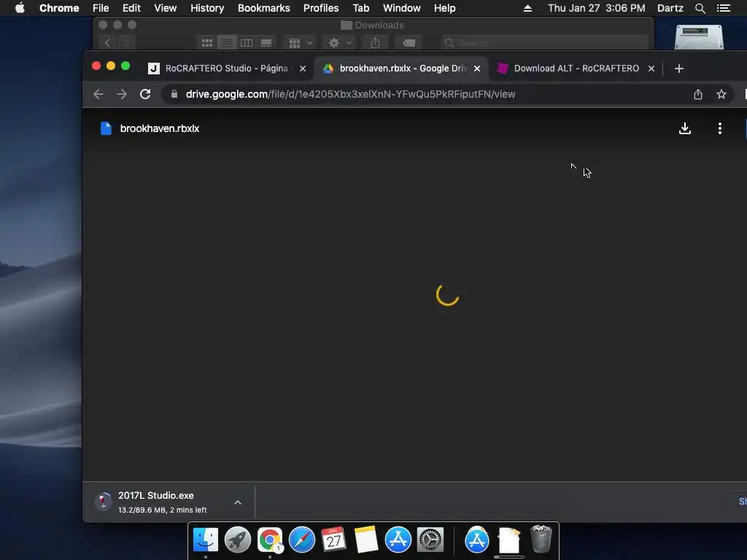Click the lock site info icon
The height and width of the screenshot is (560, 747).
click(x=174, y=94)
